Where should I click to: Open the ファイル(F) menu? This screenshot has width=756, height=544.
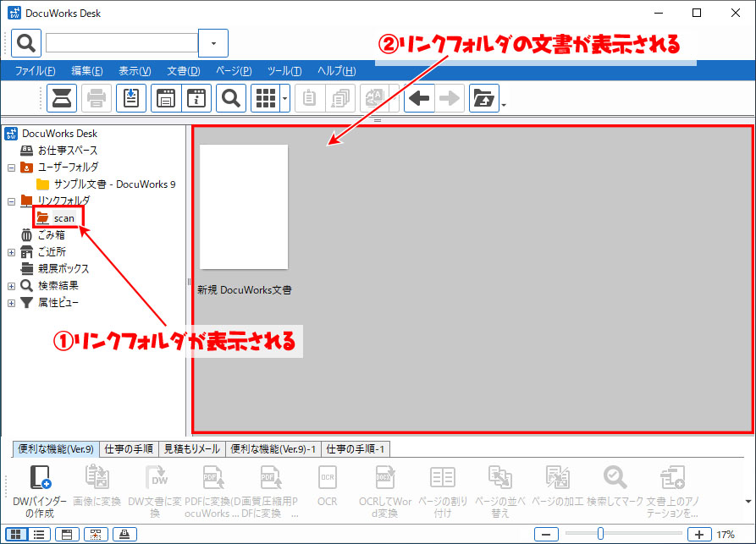pos(36,71)
